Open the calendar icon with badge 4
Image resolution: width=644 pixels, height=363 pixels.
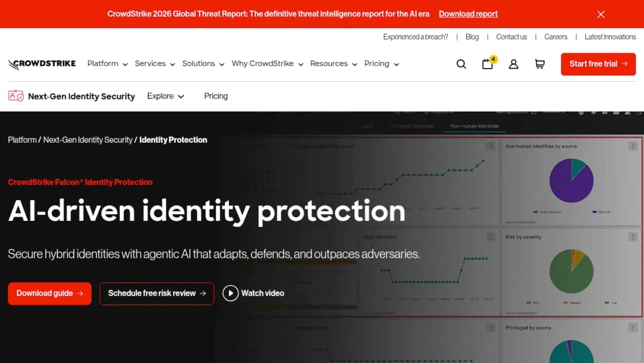click(x=488, y=63)
